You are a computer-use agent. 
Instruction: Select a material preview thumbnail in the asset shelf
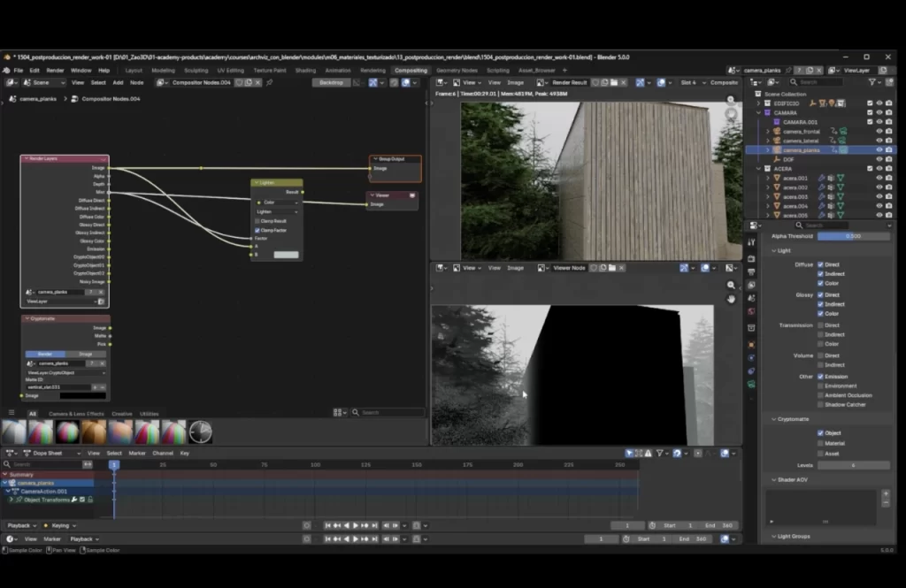40,431
